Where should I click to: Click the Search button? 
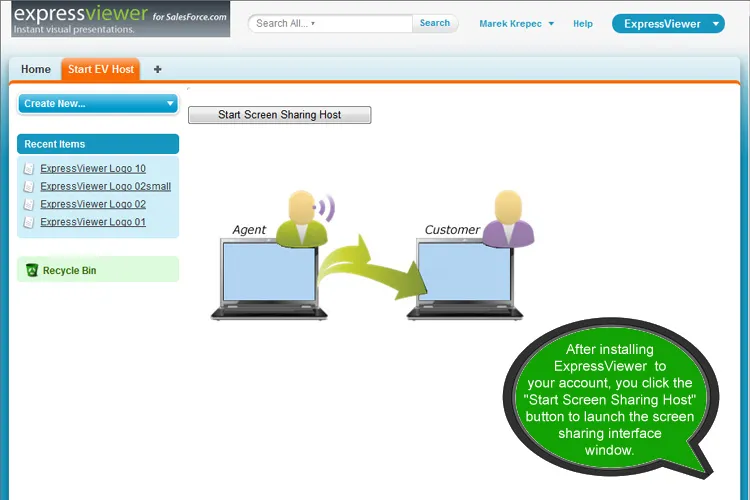click(435, 23)
